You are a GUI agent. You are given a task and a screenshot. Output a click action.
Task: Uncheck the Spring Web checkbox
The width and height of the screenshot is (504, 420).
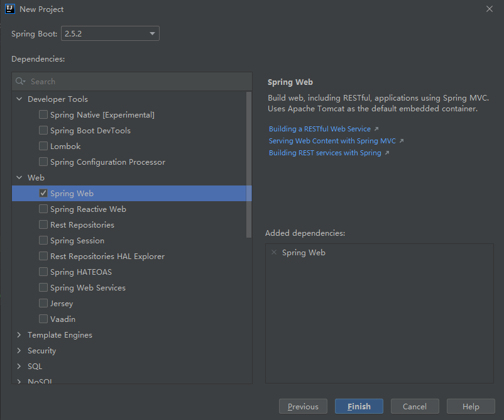pos(43,193)
